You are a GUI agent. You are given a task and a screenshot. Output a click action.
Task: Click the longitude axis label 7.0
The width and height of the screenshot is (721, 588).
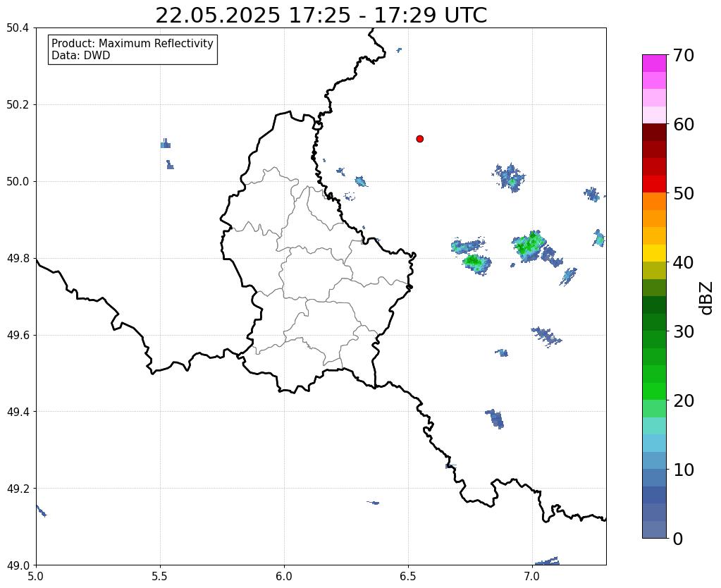coord(532,576)
